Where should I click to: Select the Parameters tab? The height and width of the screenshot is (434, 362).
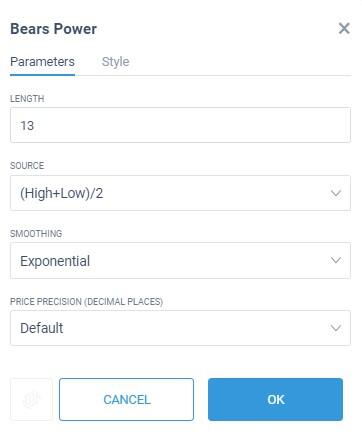[x=42, y=62]
